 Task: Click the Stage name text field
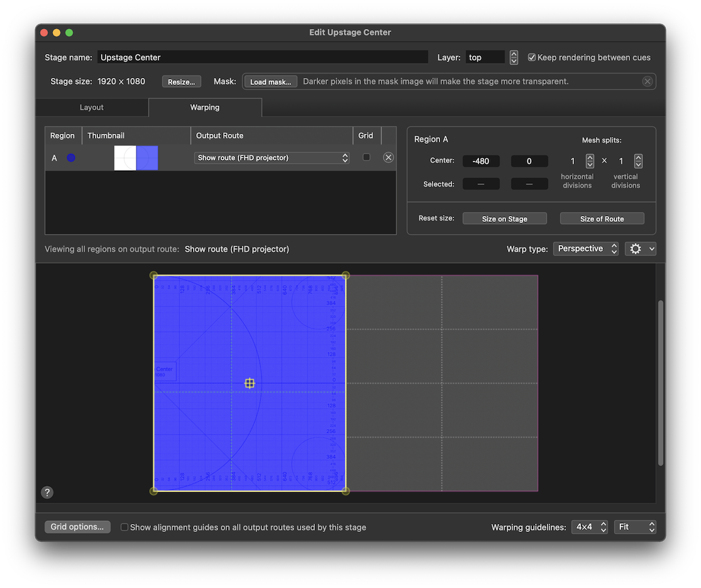pyautogui.click(x=262, y=57)
